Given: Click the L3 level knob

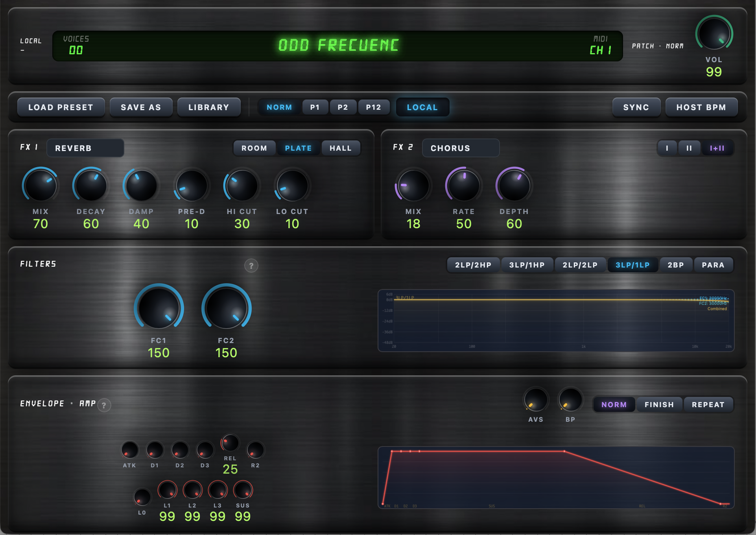Looking at the screenshot, I should pos(218,490).
